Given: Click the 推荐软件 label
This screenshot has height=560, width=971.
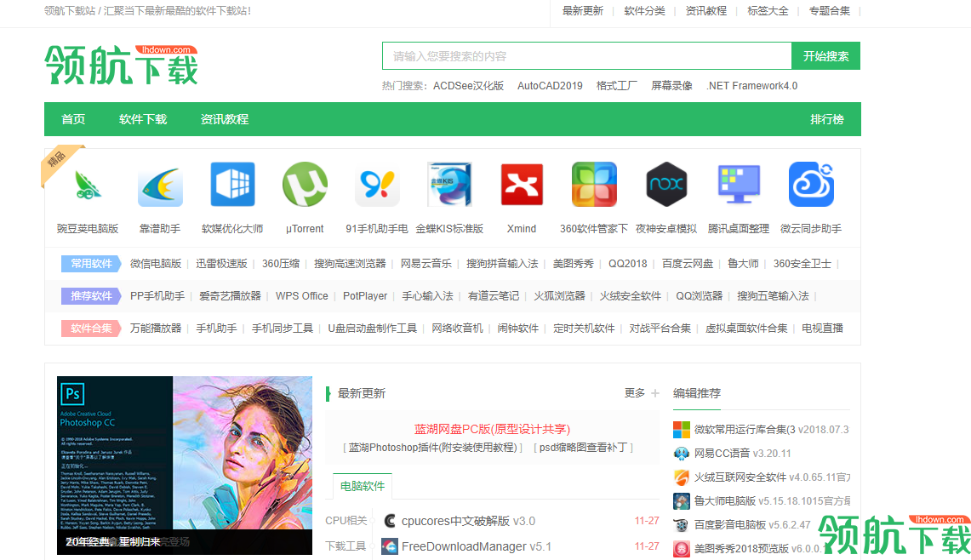Looking at the screenshot, I should point(91,295).
